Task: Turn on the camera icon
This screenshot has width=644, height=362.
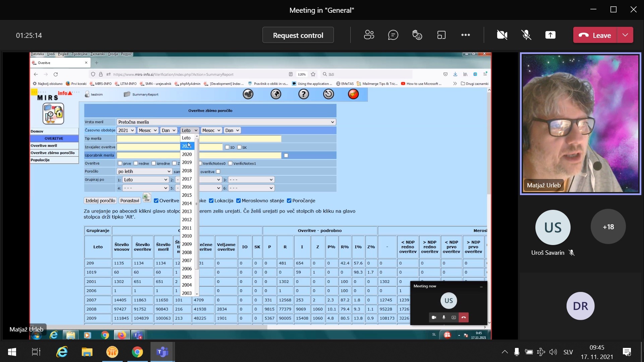Action: 502,35
